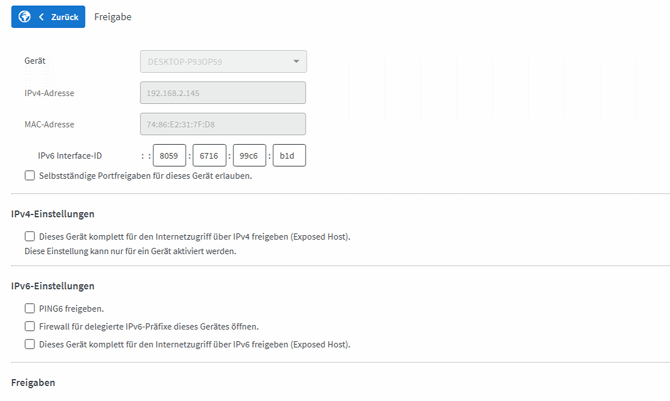Click the MAC-Adresse field
Viewport: 670px width, 401px height.
tap(223, 124)
